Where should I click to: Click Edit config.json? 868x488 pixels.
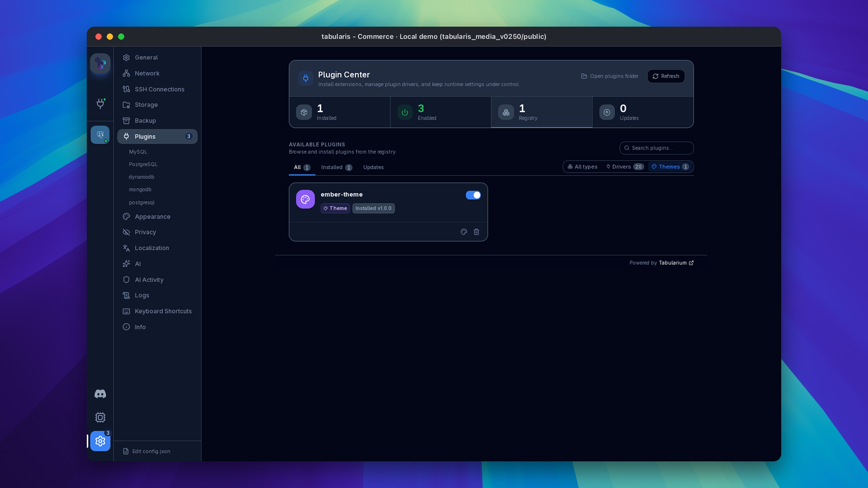tap(147, 451)
